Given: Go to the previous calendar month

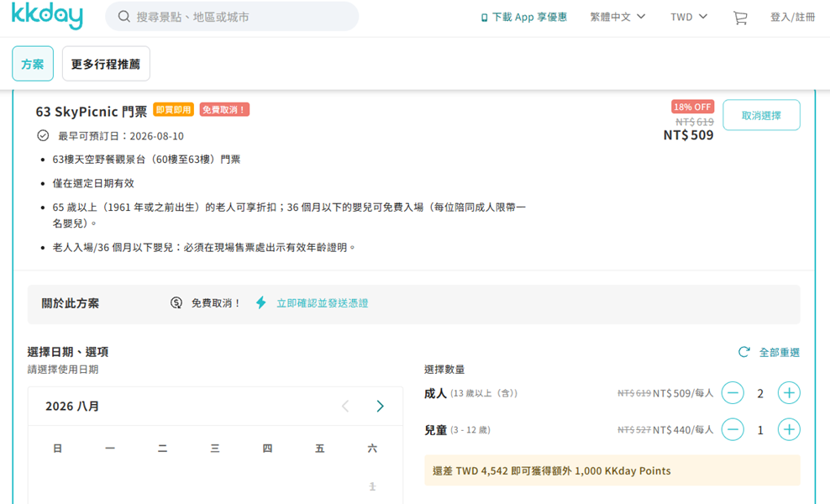Looking at the screenshot, I should coord(345,406).
